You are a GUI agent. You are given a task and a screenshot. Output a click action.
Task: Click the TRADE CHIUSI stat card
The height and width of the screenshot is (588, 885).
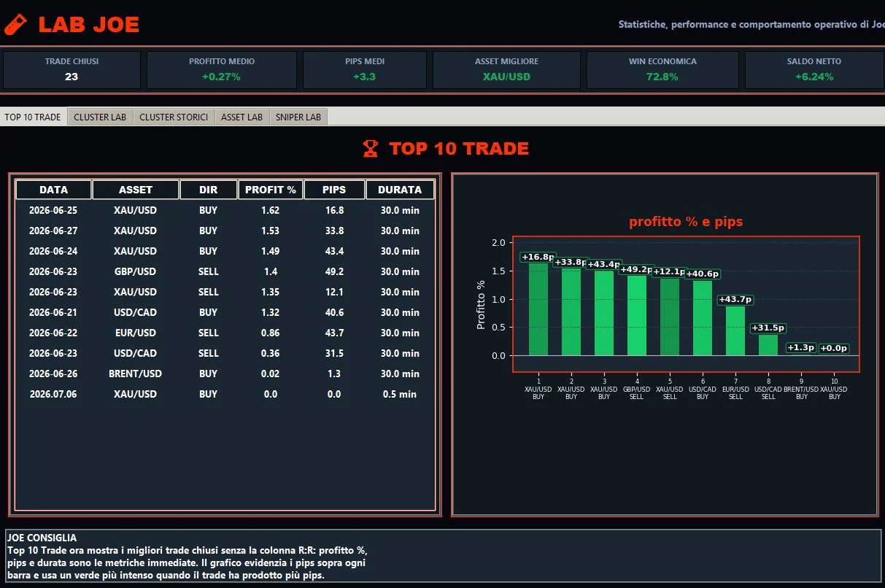coord(72,70)
